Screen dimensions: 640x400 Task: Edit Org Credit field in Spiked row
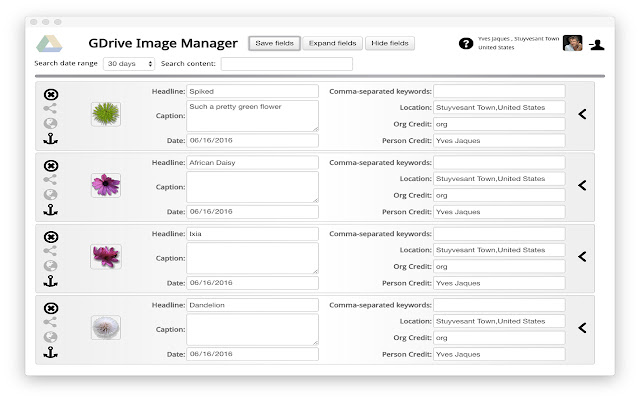[499, 124]
